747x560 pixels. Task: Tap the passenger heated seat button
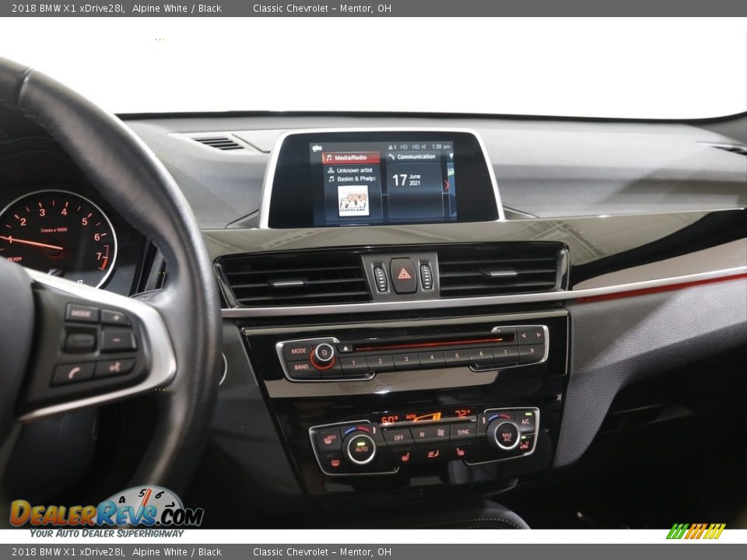pyautogui.click(x=461, y=450)
